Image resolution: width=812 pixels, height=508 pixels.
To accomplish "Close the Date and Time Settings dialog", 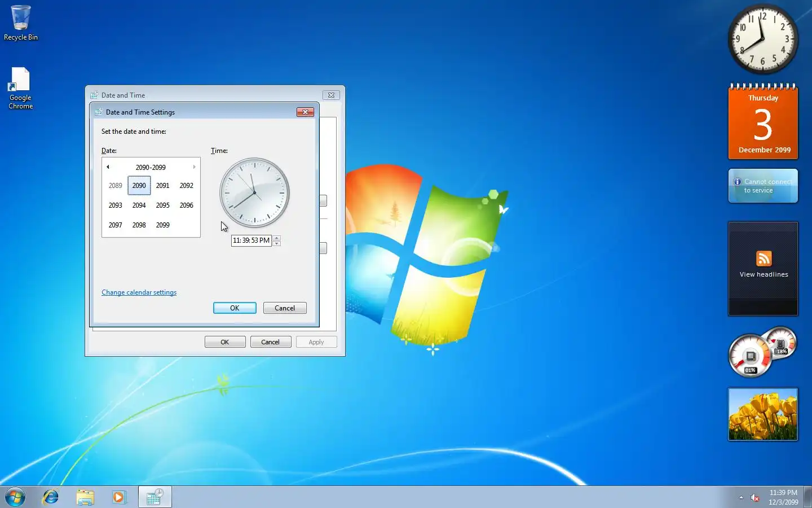I will point(305,112).
